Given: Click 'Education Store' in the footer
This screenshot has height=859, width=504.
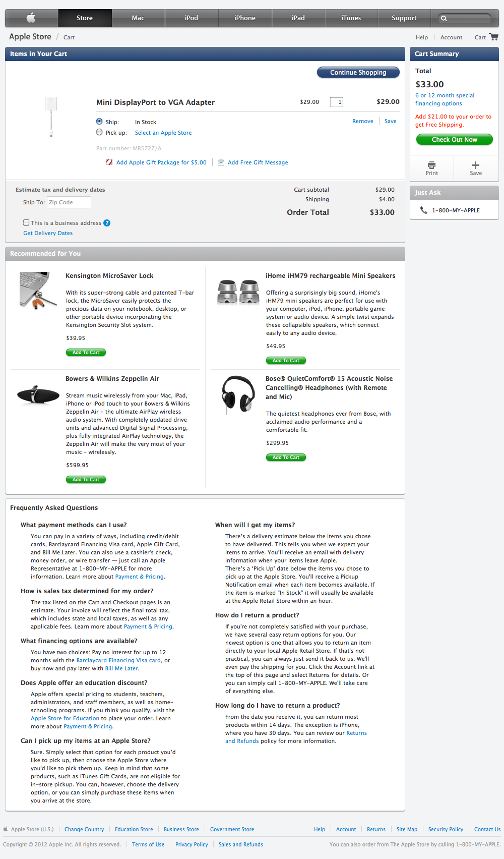Looking at the screenshot, I should coord(134,829).
